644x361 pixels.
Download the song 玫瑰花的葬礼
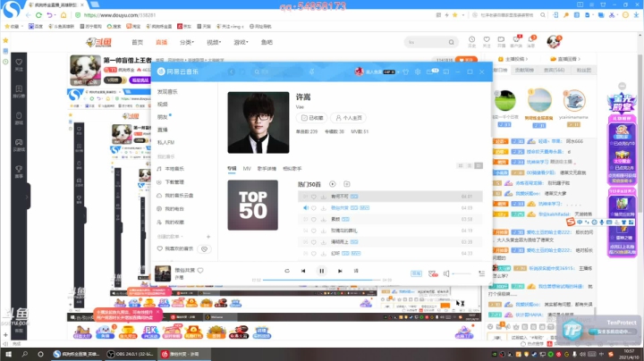324,231
